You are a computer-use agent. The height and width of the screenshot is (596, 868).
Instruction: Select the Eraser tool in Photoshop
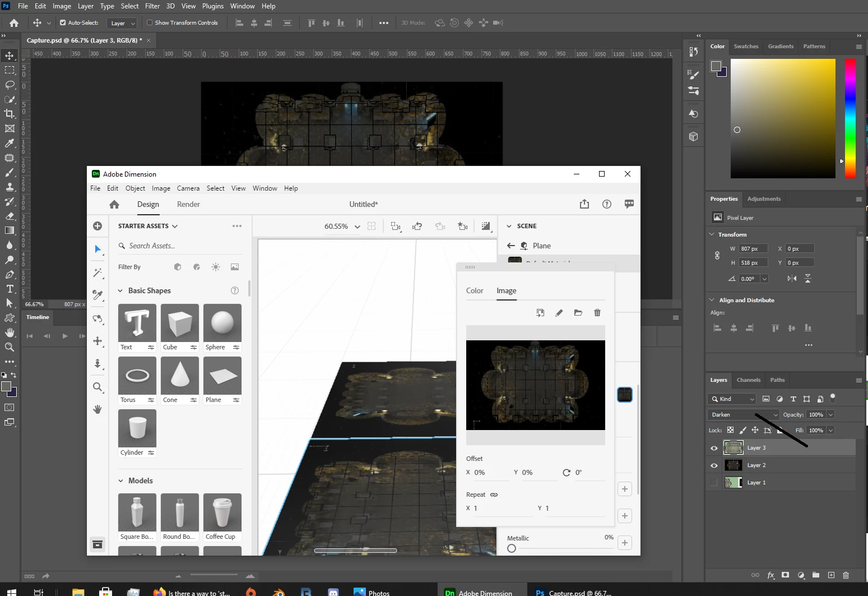[10, 216]
